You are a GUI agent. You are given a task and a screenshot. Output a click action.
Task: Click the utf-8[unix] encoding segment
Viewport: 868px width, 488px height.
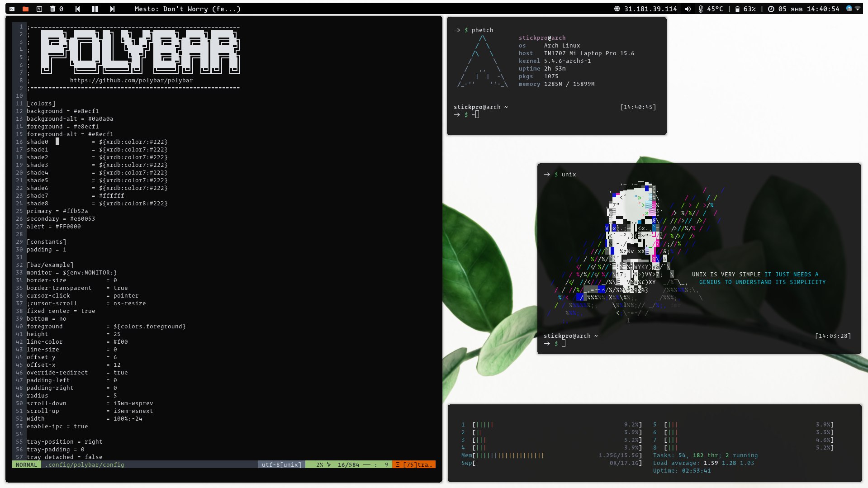coord(281,464)
